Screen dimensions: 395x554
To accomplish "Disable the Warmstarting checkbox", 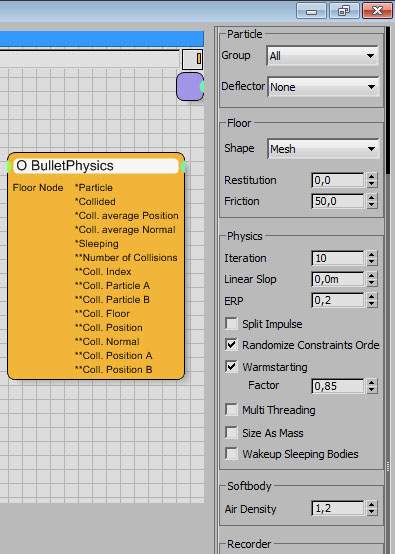I will click(231, 367).
